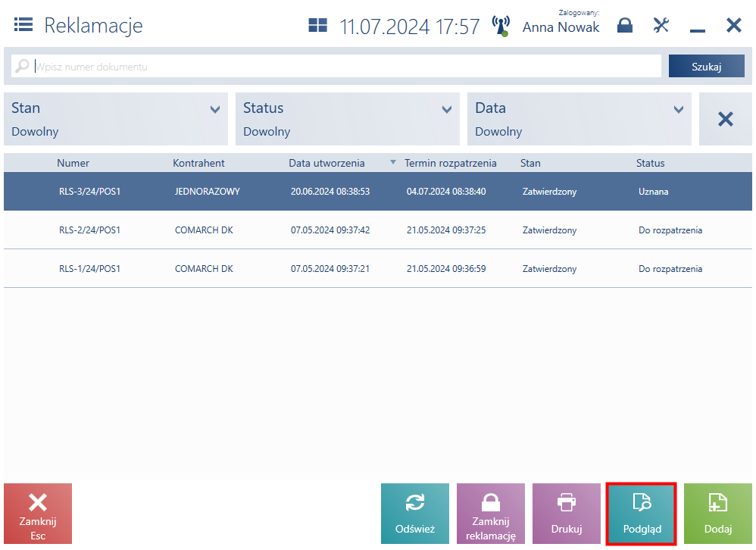The width and height of the screenshot is (756, 550).
Task: Print the complaint with Drukuj
Action: click(x=566, y=514)
